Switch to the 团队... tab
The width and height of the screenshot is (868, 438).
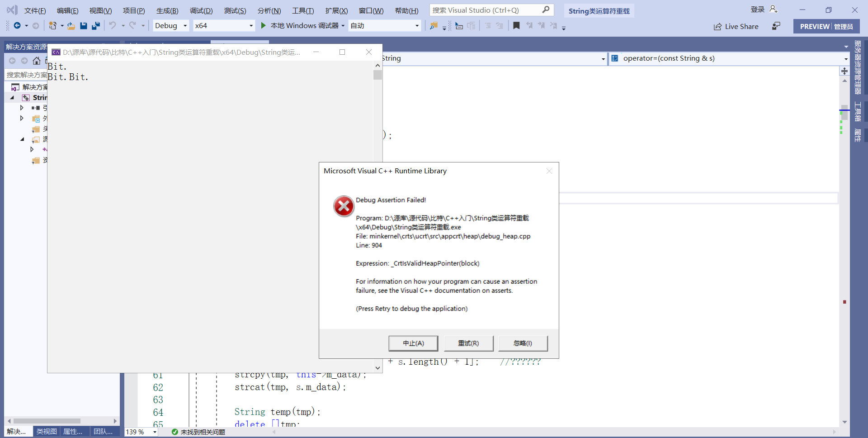[x=103, y=432]
